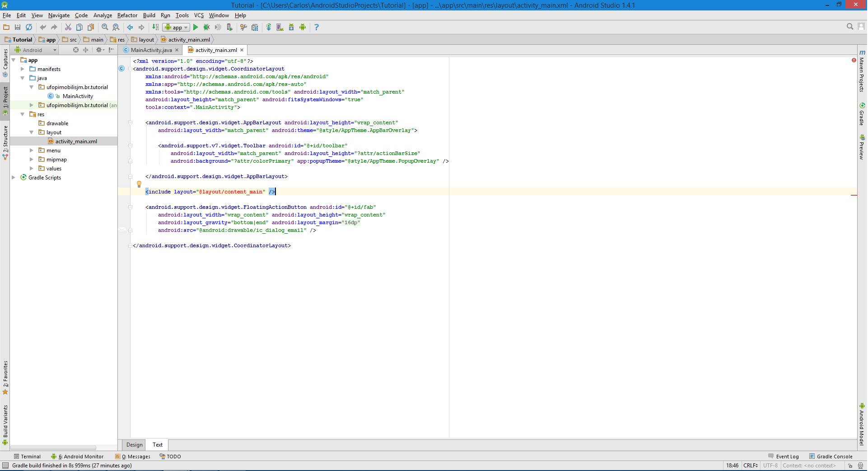Viewport: 868px width, 471px height.
Task: Toggle the Favorites side panel
Action: click(x=5, y=377)
